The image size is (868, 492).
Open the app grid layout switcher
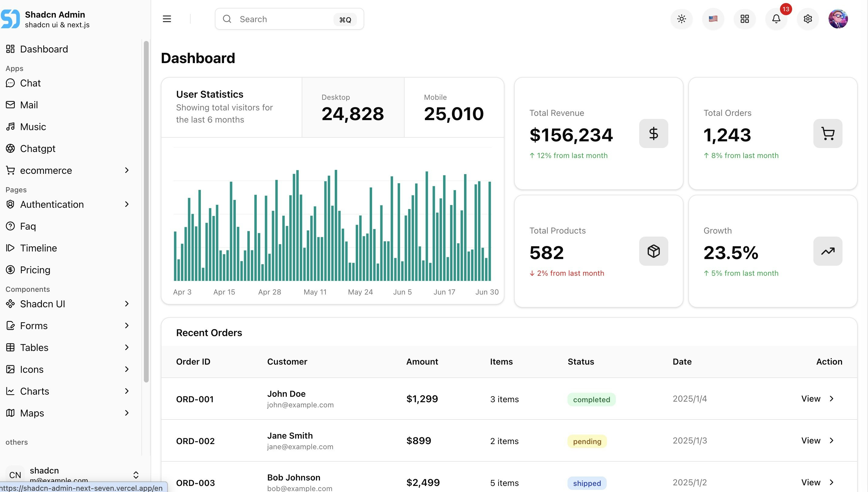744,19
